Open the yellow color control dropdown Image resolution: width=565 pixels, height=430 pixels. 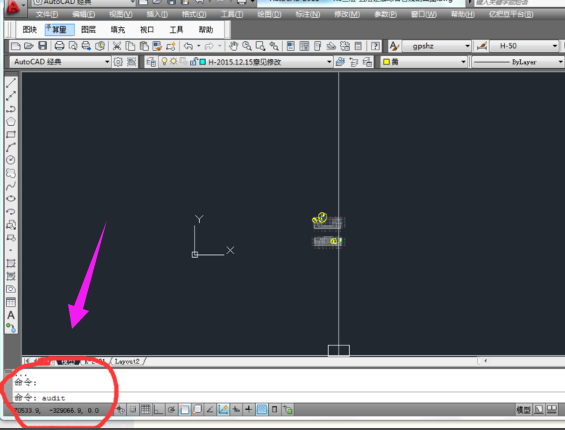pos(424,62)
